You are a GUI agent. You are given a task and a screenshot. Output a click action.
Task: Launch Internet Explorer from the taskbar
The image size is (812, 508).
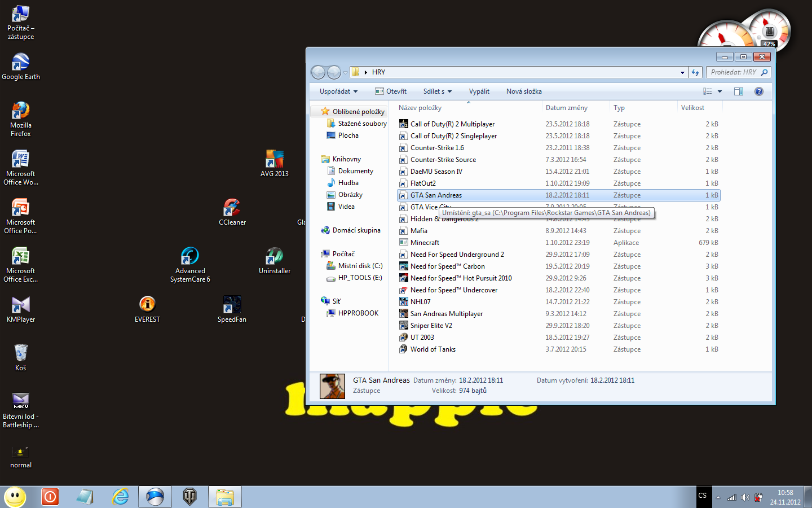[120, 497]
